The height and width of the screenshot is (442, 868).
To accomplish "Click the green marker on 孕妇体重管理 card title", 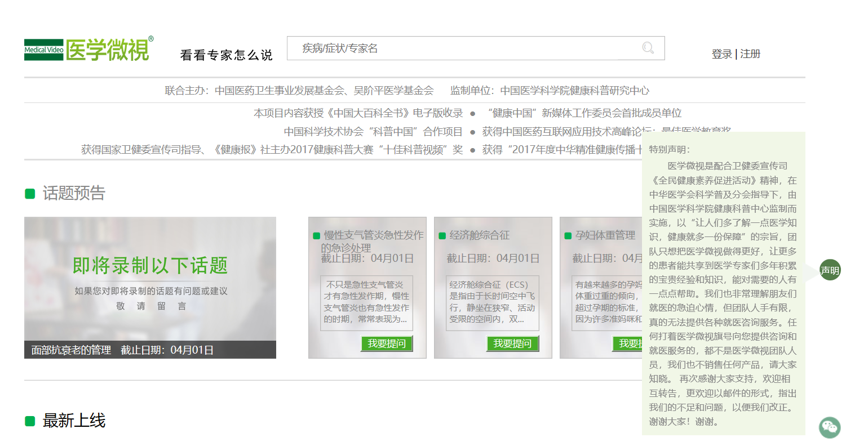I will (567, 235).
